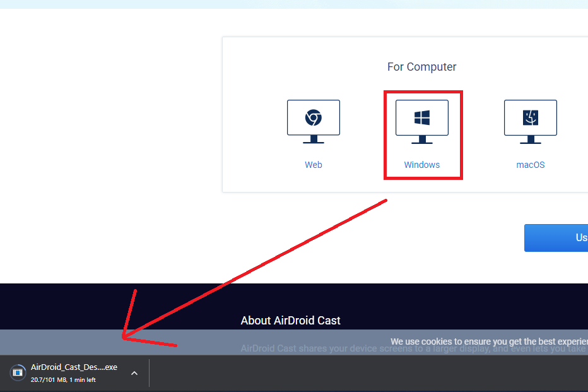Open the AirDroid_Cast_Des....exe download
The height and width of the screenshot is (392, 588).
pyautogui.click(x=74, y=367)
